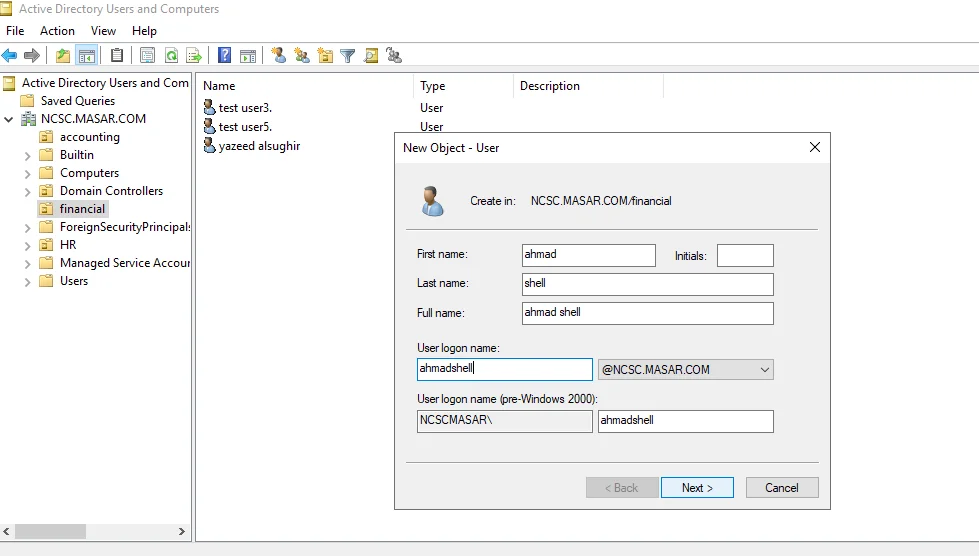Select the Builtin tree item

point(77,155)
